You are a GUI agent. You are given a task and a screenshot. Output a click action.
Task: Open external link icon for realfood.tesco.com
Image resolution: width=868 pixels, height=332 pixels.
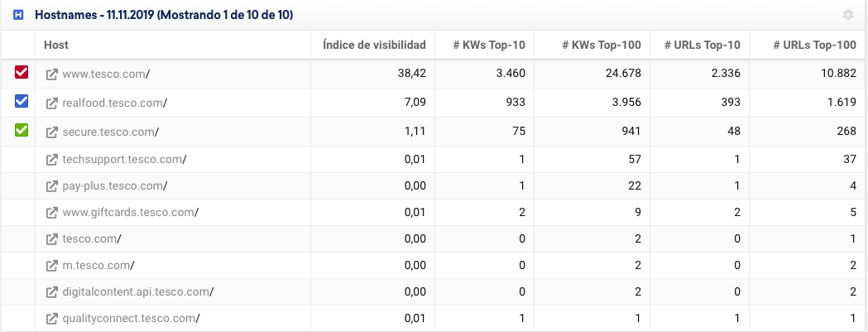pos(51,103)
